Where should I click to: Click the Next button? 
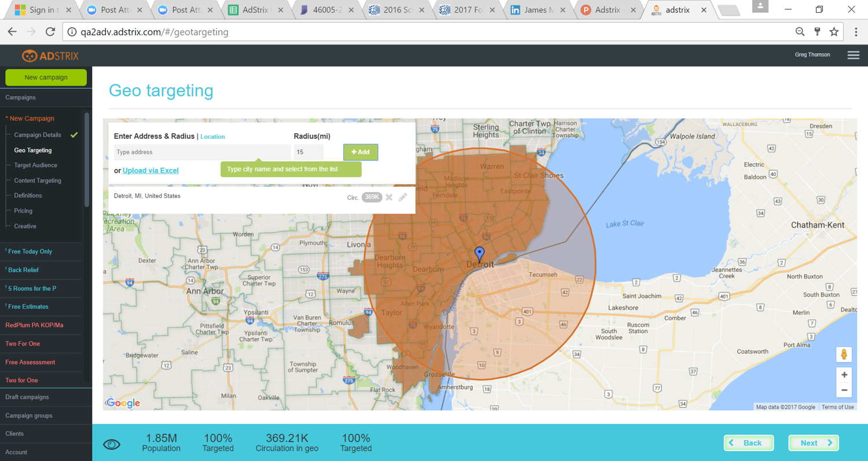(814, 443)
